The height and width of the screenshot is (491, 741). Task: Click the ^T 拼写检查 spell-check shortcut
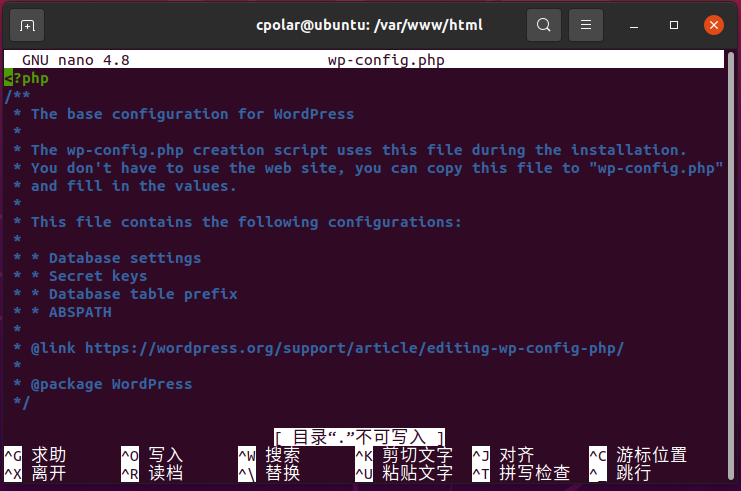521,473
